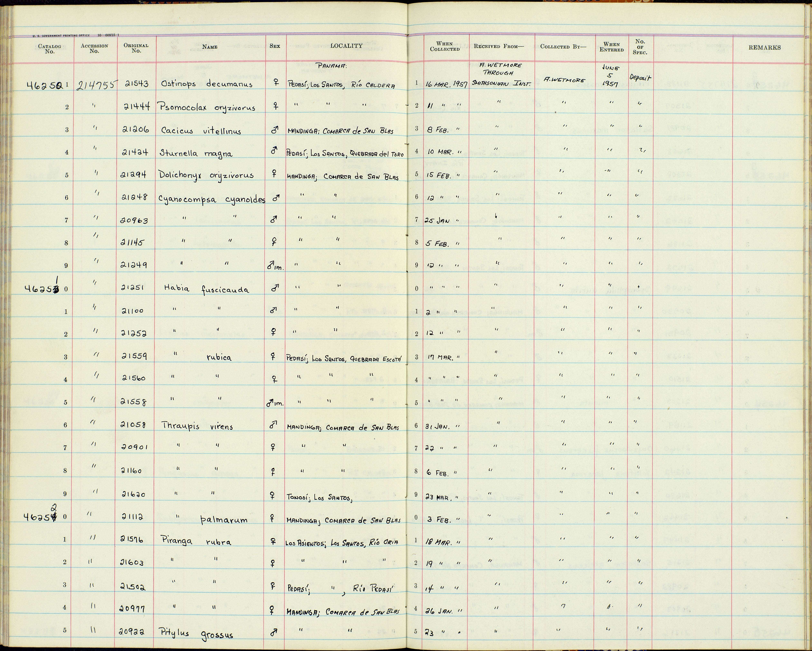This screenshot has height=651, width=812.
Task: Select the species name 'Habia fuscicauda'
Action: pos(206,289)
